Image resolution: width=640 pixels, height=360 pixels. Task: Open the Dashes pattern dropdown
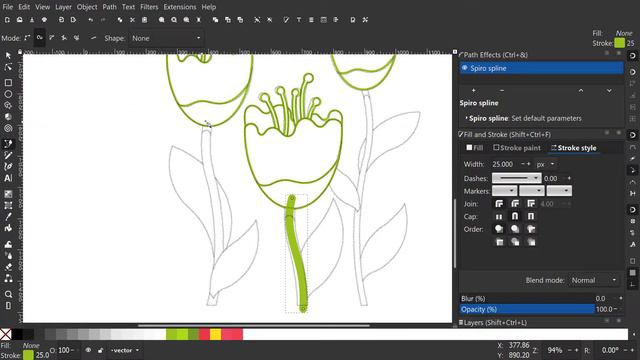517,178
